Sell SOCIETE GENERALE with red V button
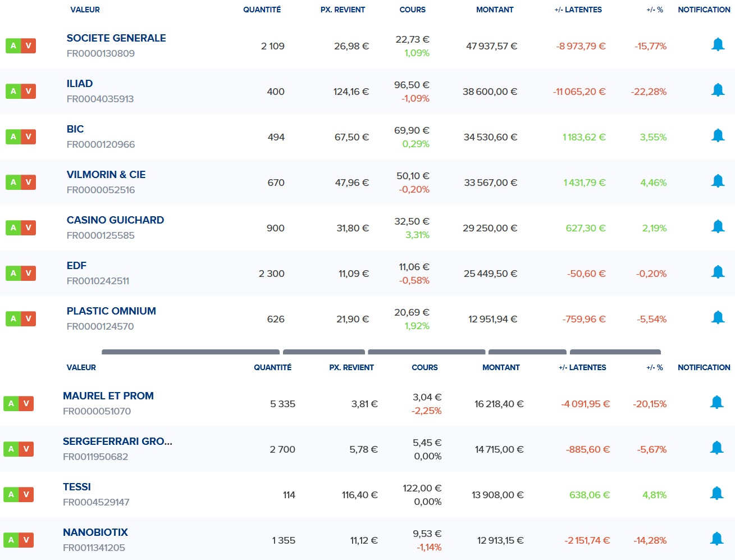The image size is (735, 560). point(29,46)
